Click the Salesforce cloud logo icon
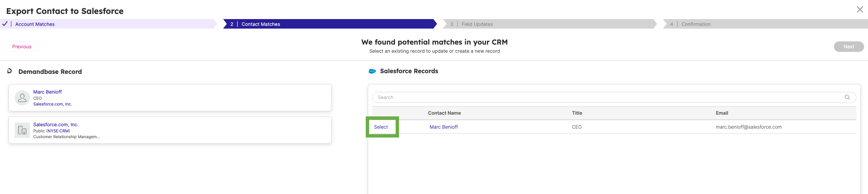This screenshot has height=194, width=868. coord(372,71)
